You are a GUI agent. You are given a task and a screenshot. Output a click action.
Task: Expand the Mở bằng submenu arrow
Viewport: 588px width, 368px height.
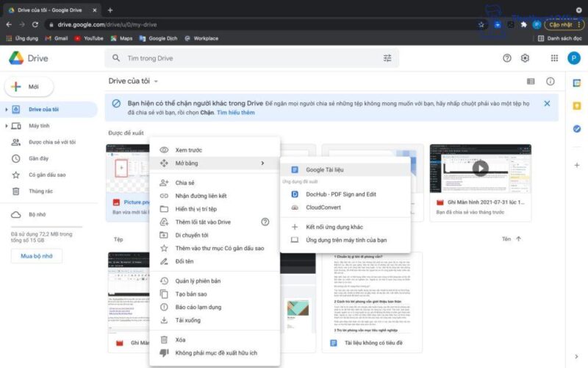click(x=262, y=163)
